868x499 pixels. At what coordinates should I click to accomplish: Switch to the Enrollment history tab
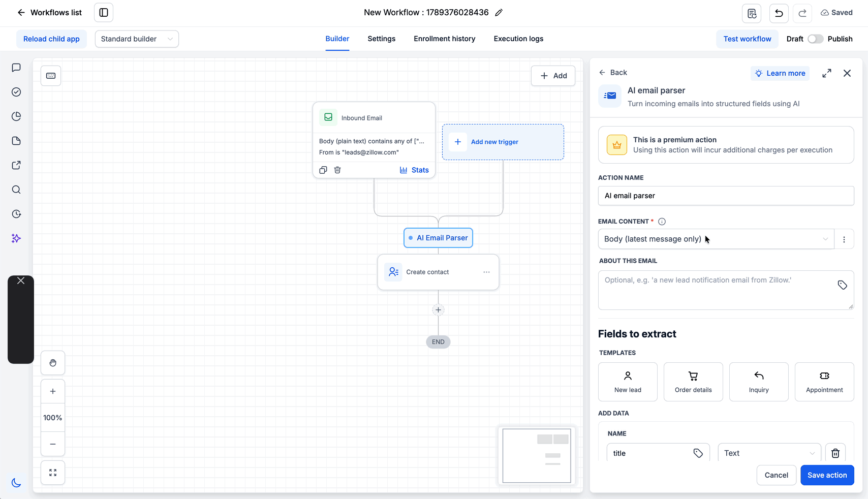[x=445, y=39]
